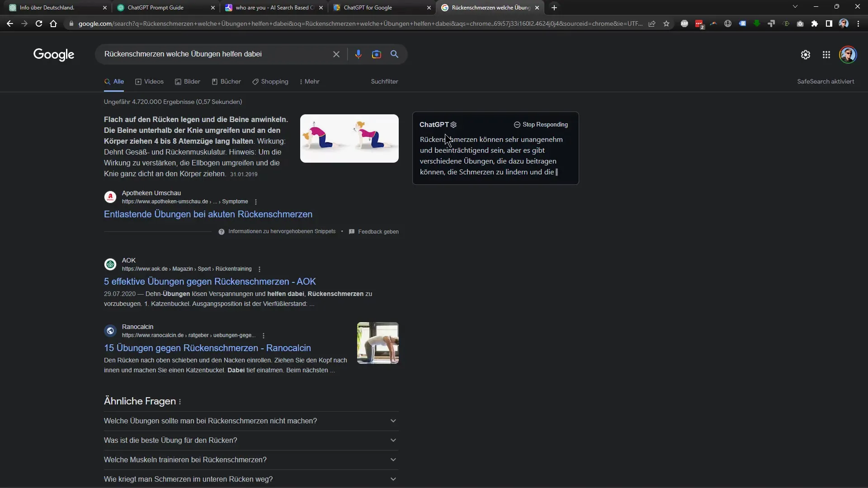This screenshot has height=488, width=868.
Task: Click the Google logo
Action: [54, 55]
